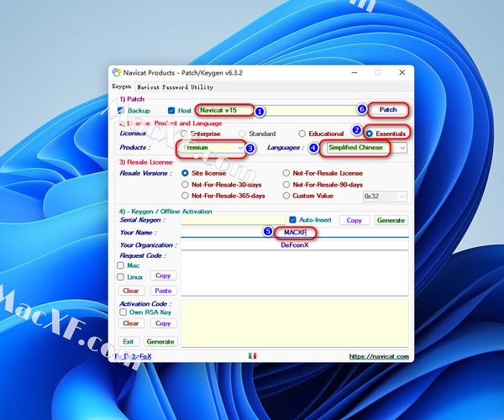This screenshot has height=420, width=504.
Task: Toggle the Host checkbox
Action: [x=171, y=111]
